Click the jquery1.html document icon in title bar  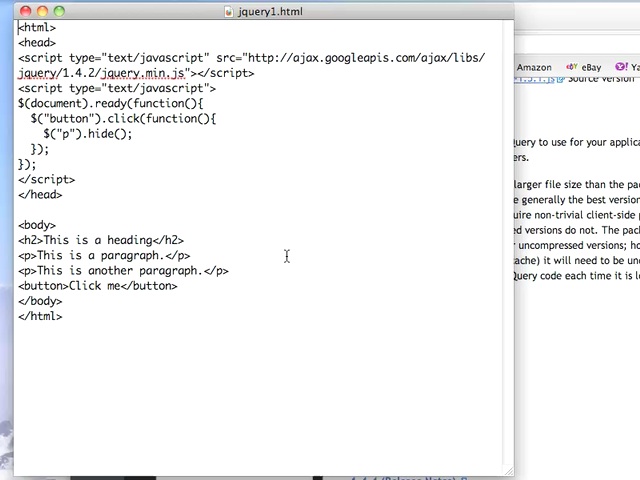(229, 11)
